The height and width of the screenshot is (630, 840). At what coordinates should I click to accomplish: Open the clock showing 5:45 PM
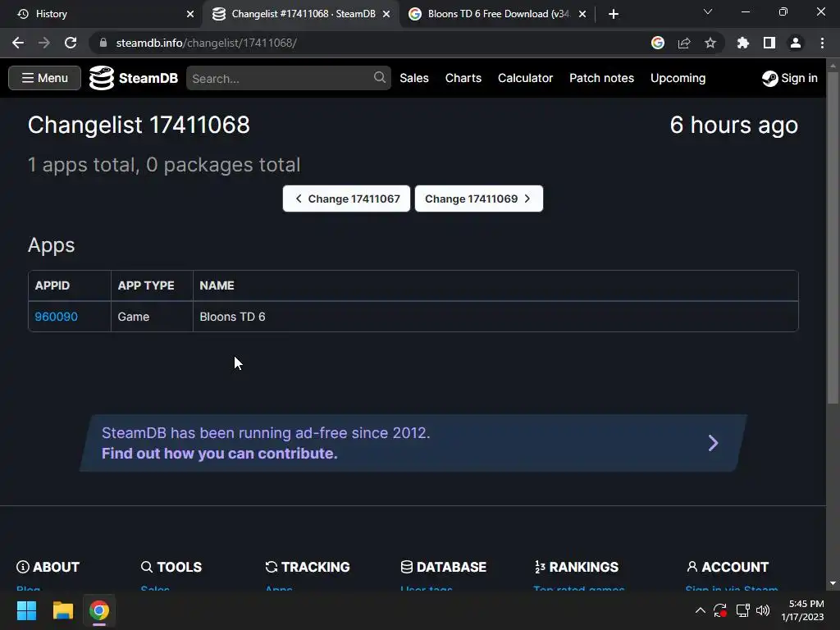click(802, 610)
